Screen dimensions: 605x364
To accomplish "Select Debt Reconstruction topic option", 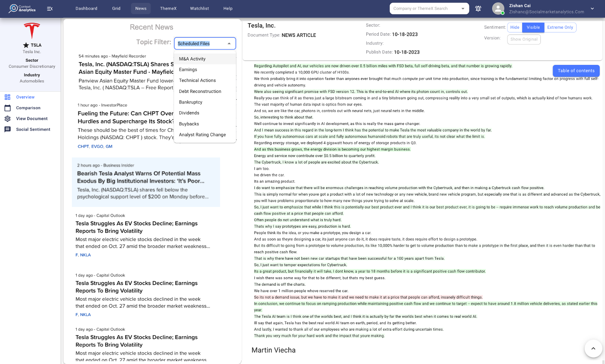I will pyautogui.click(x=205, y=91).
